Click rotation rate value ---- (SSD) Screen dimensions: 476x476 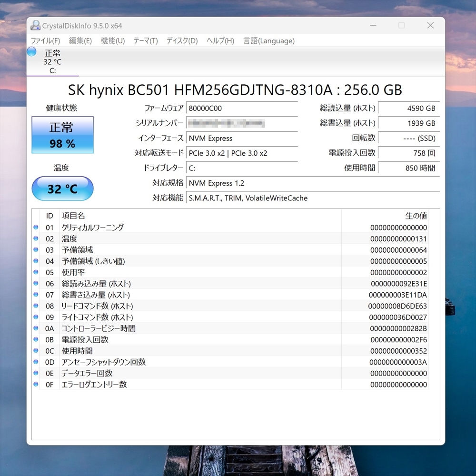409,138
